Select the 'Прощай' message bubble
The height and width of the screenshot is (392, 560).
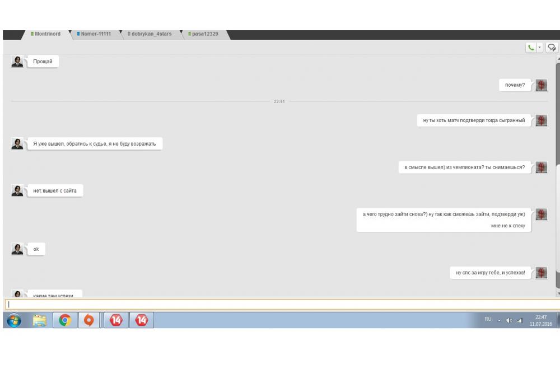tap(43, 62)
